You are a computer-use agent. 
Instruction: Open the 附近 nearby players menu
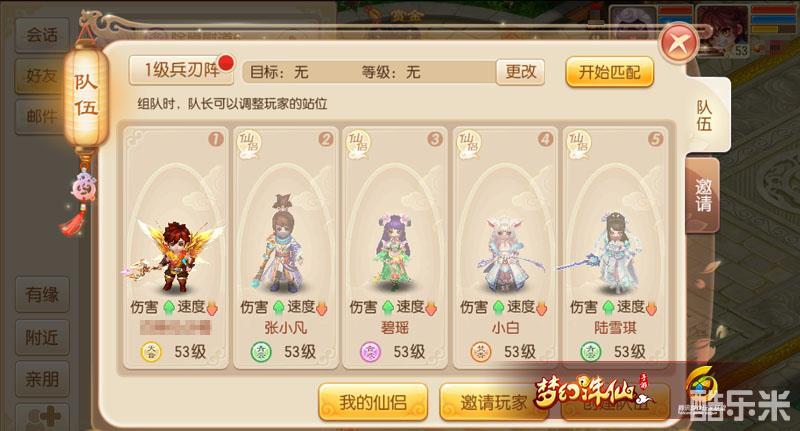click(42, 337)
